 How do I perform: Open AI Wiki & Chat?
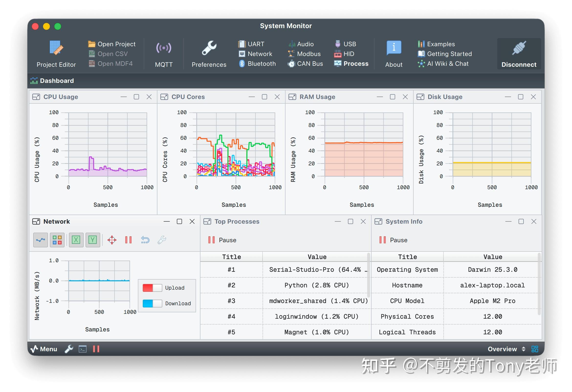click(x=443, y=64)
